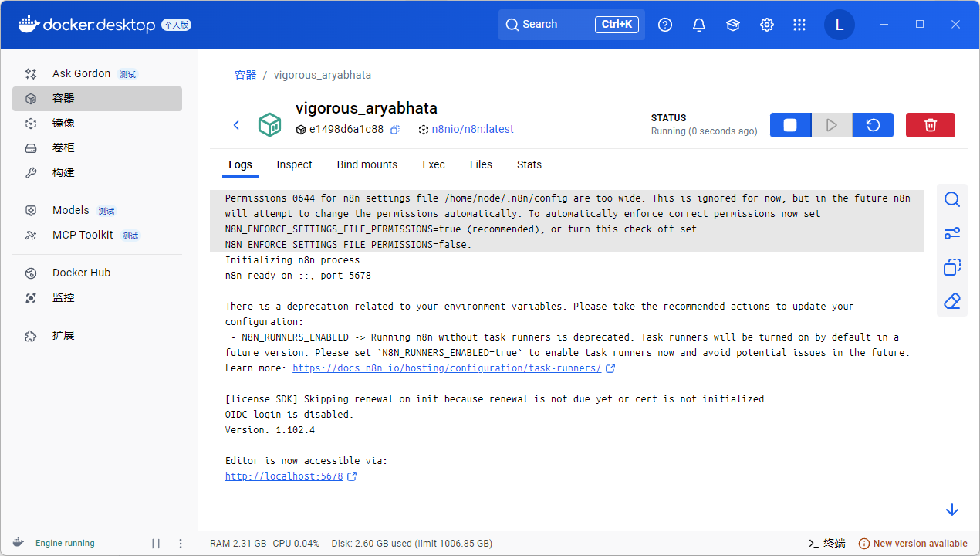The image size is (980, 556).
Task: Open engine options three-dot menu
Action: pyautogui.click(x=181, y=544)
